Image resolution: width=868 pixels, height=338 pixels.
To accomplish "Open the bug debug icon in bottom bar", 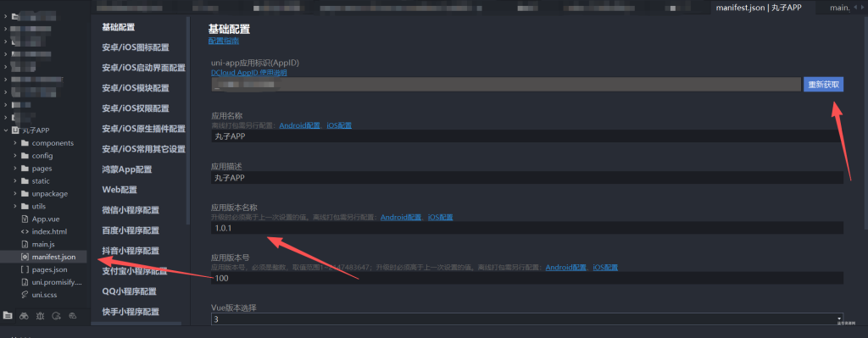I will click(40, 316).
